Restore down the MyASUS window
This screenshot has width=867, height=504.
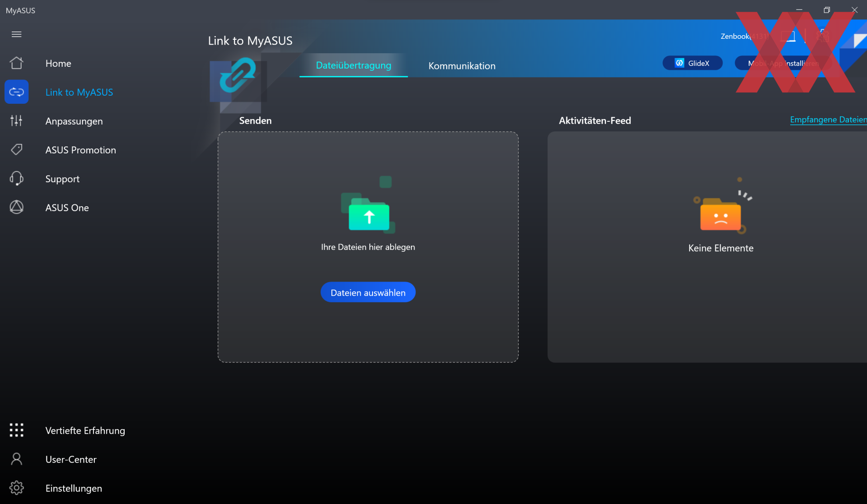(827, 10)
